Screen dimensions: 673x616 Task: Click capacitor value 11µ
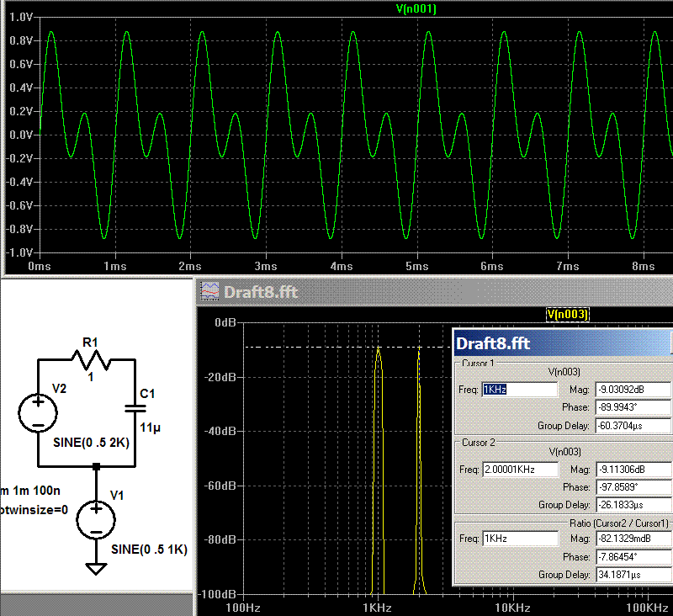(151, 427)
